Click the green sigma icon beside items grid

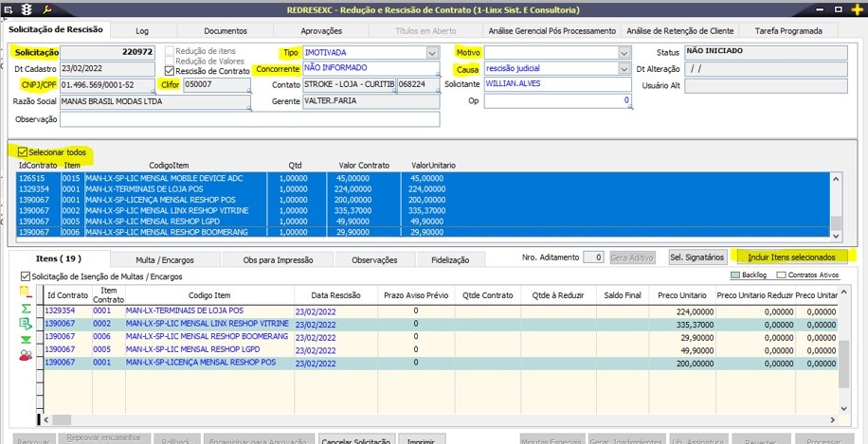click(x=25, y=309)
